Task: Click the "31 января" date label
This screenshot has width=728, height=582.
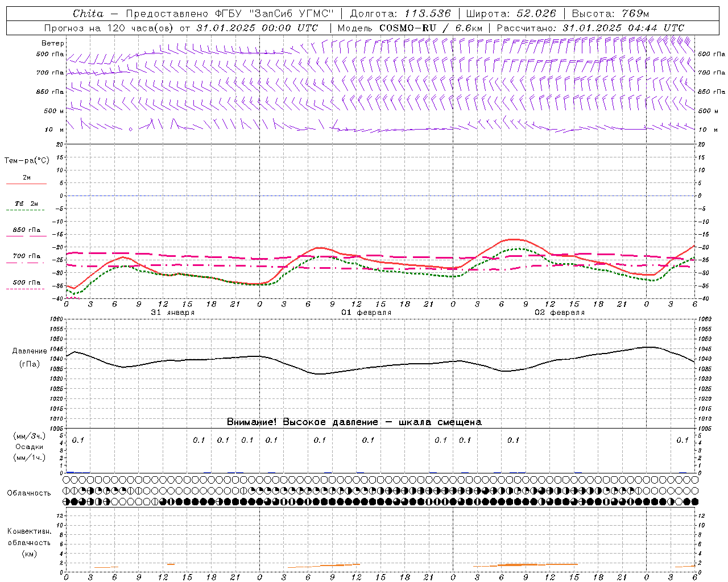Action: (x=173, y=313)
